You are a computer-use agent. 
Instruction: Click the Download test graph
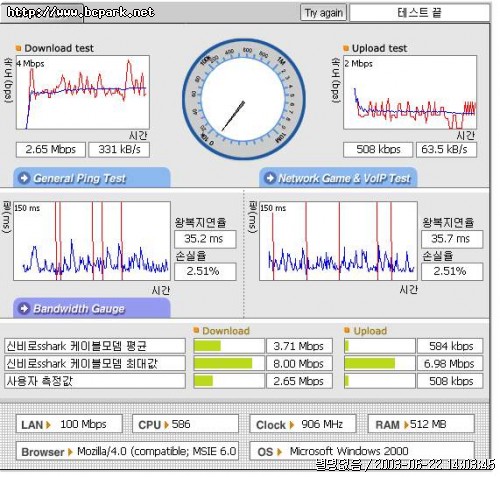click(x=83, y=92)
